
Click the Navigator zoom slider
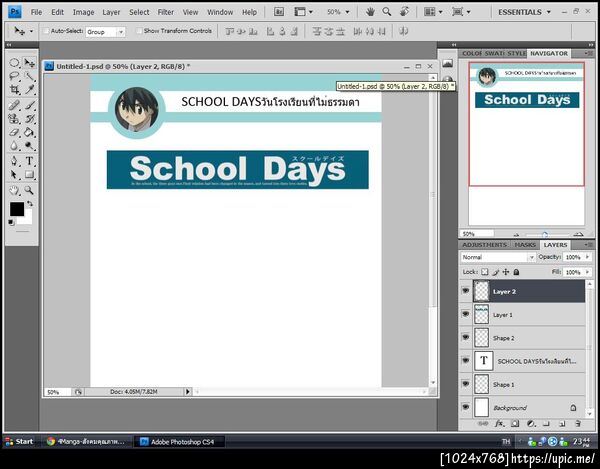tap(545, 234)
